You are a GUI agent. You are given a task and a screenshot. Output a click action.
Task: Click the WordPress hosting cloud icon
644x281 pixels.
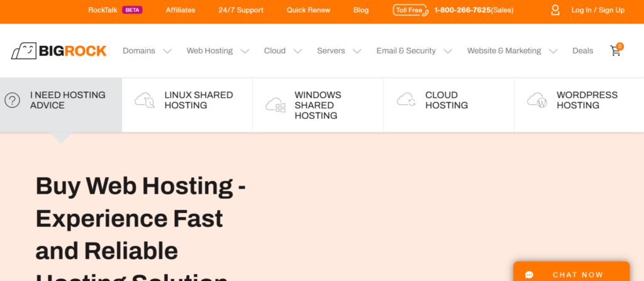[x=537, y=100]
